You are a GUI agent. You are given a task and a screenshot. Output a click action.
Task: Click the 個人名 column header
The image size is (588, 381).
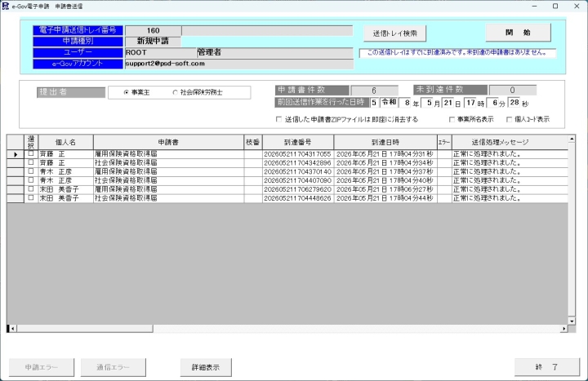point(65,142)
